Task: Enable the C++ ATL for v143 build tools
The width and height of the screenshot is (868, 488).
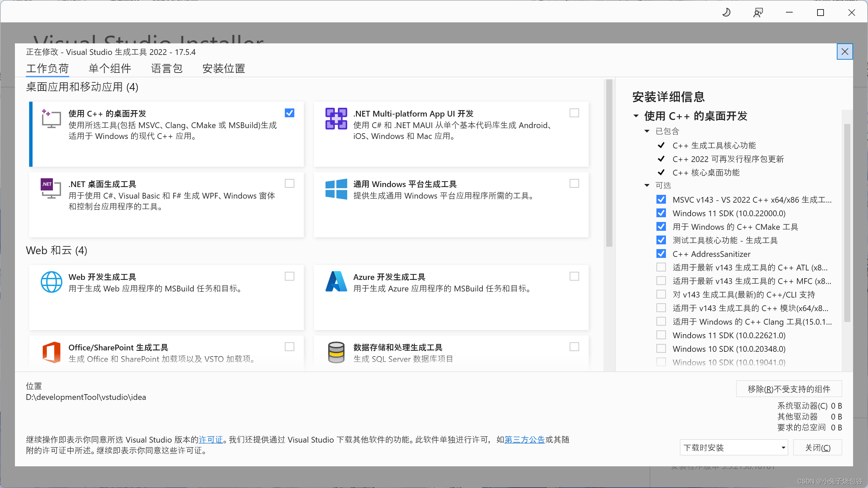Action: (x=661, y=267)
